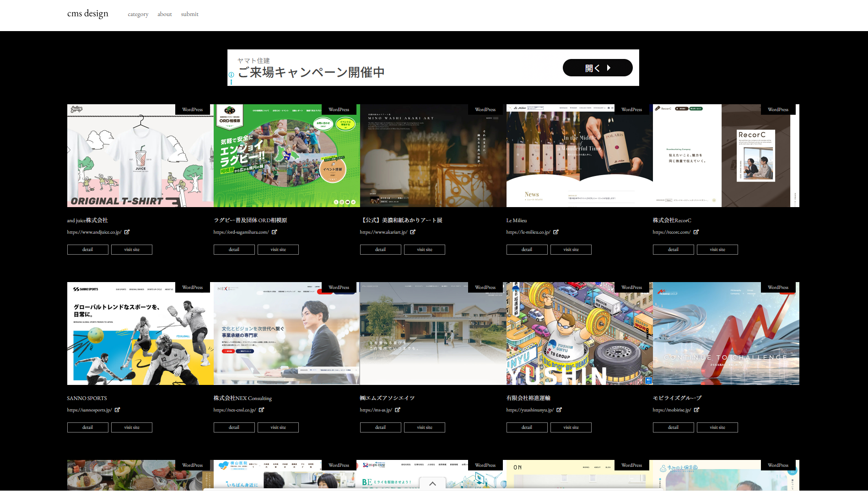This screenshot has height=491, width=868.
Task: Click the https://ms-as.jp/ link
Action: tap(376, 410)
